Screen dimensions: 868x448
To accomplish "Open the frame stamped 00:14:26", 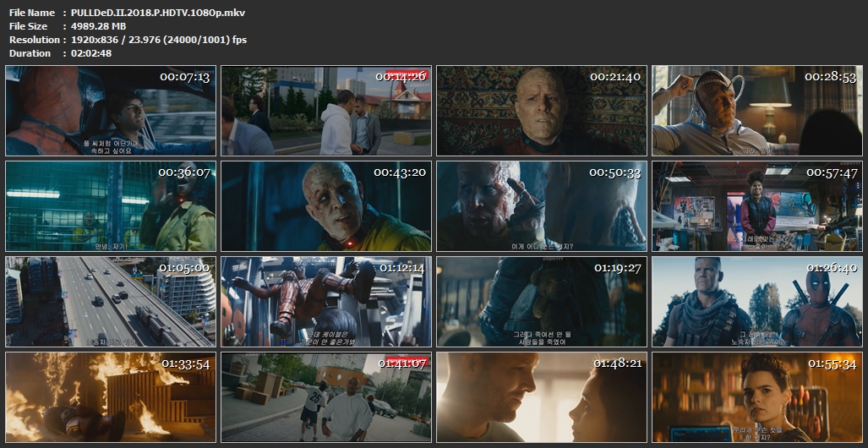I will pyautogui.click(x=326, y=111).
